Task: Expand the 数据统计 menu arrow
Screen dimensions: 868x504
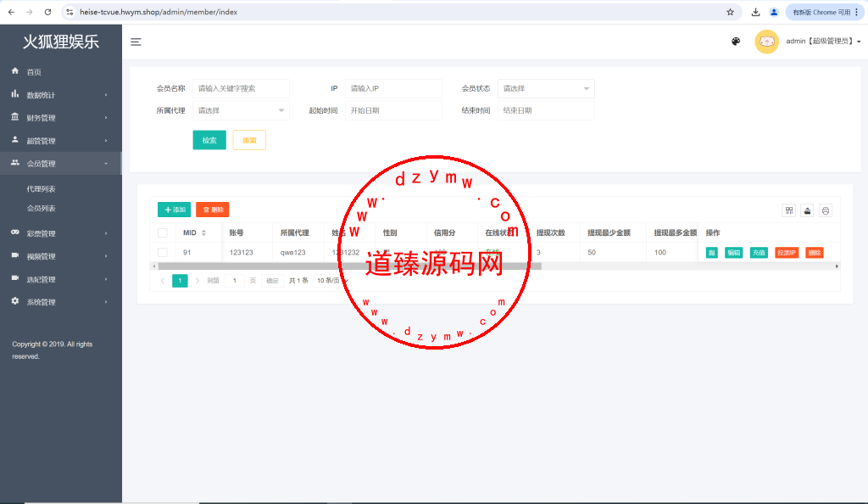Action: 106,95
